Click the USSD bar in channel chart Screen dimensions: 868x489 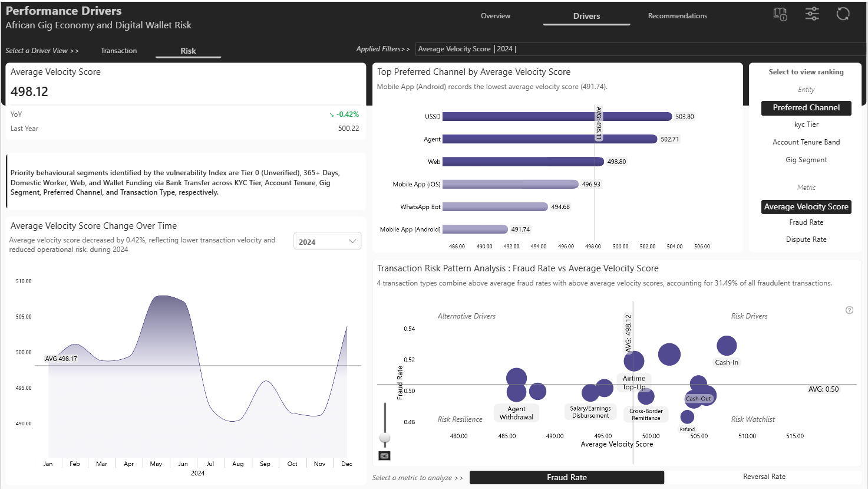click(557, 117)
